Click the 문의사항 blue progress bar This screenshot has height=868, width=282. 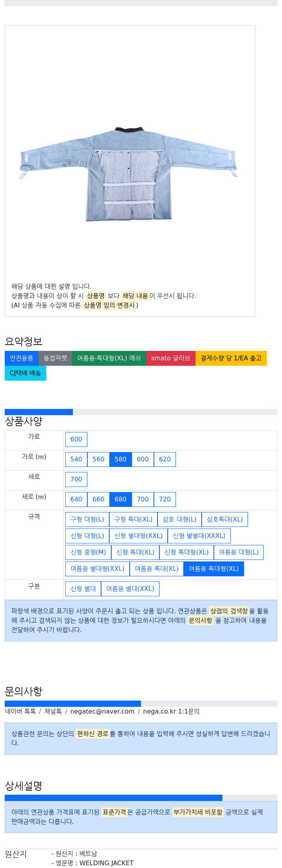pos(73,704)
